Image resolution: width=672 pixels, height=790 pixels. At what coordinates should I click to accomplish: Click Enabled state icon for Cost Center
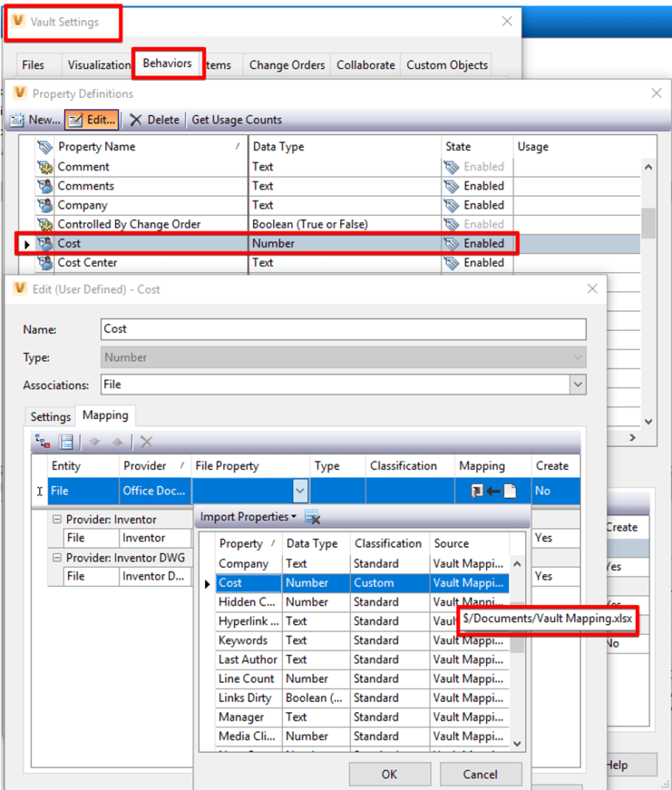click(451, 263)
